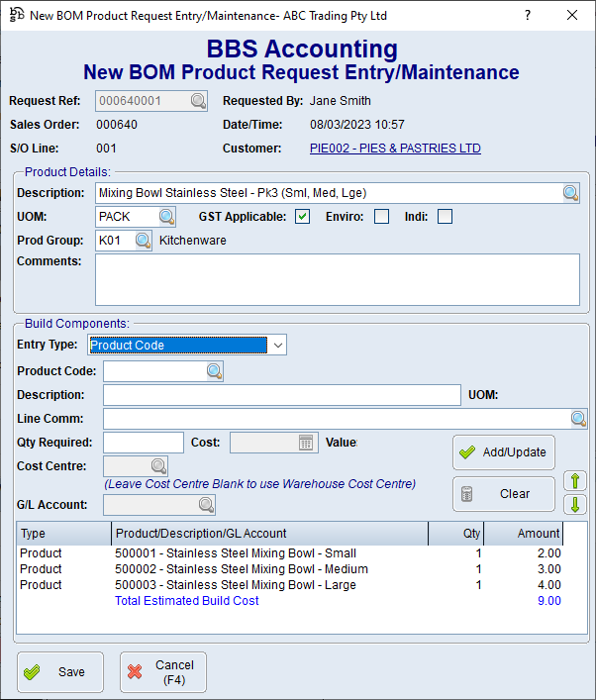Click the Line Comm lookup magnifier
596x700 pixels.
[578, 419]
